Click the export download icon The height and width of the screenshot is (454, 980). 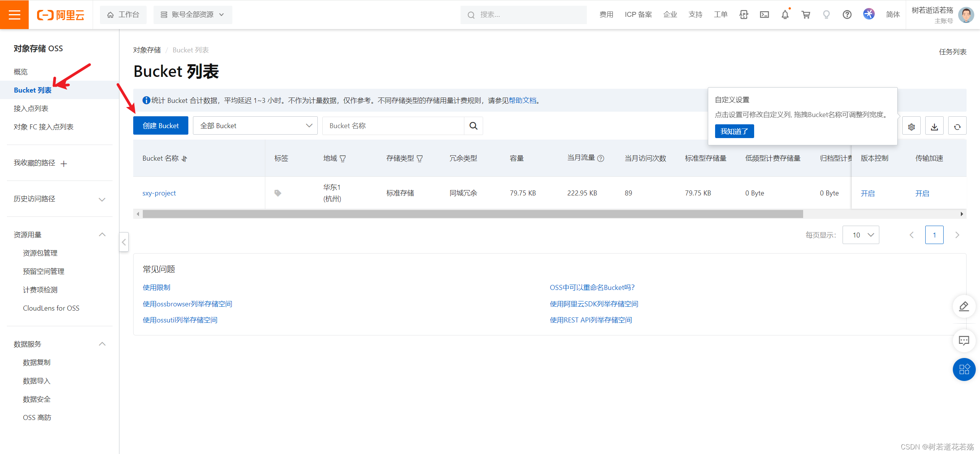click(934, 126)
